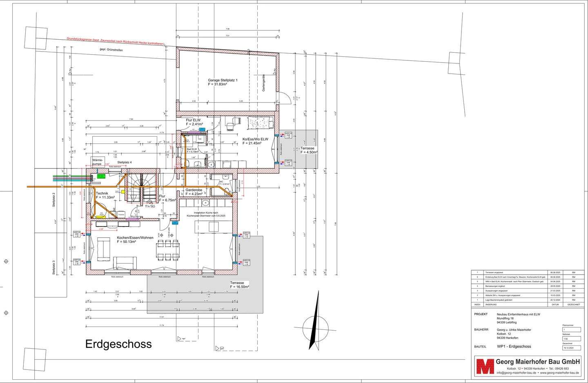Click the Garage Stellplatz 1 room label
588x383 pixels.
(x=223, y=80)
